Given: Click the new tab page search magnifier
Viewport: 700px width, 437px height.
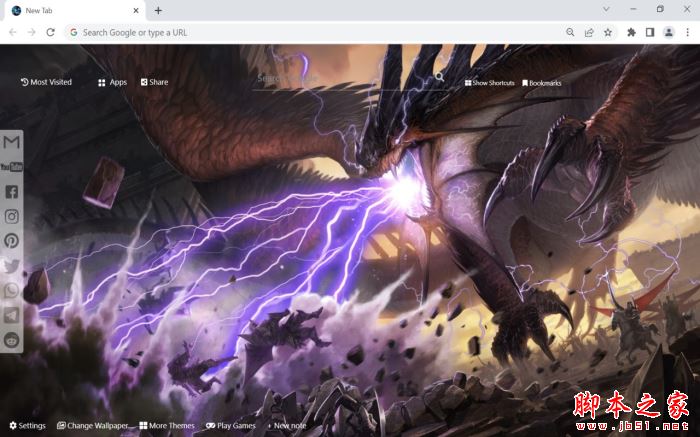Looking at the screenshot, I should (x=439, y=77).
